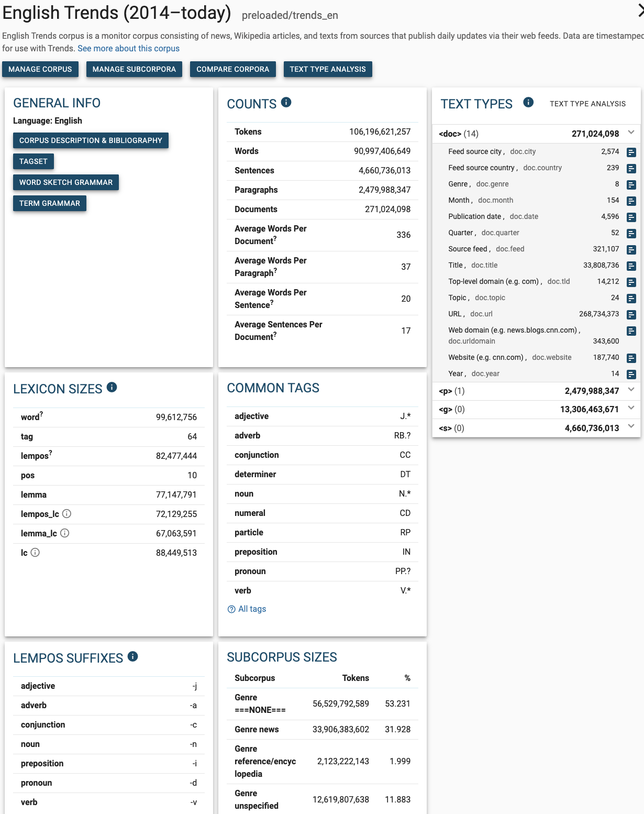The image size is (644, 814).
Task: Open the Quarter doc.quarter values list icon
Action: [x=631, y=234]
